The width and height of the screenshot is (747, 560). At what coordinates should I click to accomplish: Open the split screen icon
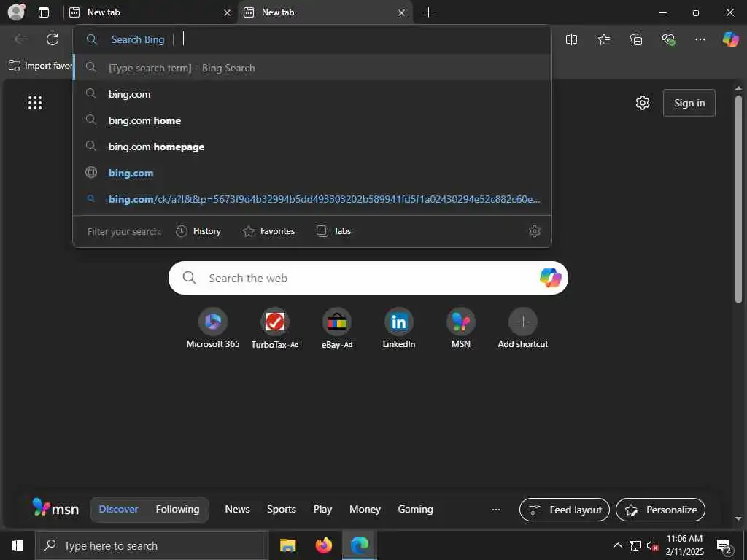pos(571,39)
